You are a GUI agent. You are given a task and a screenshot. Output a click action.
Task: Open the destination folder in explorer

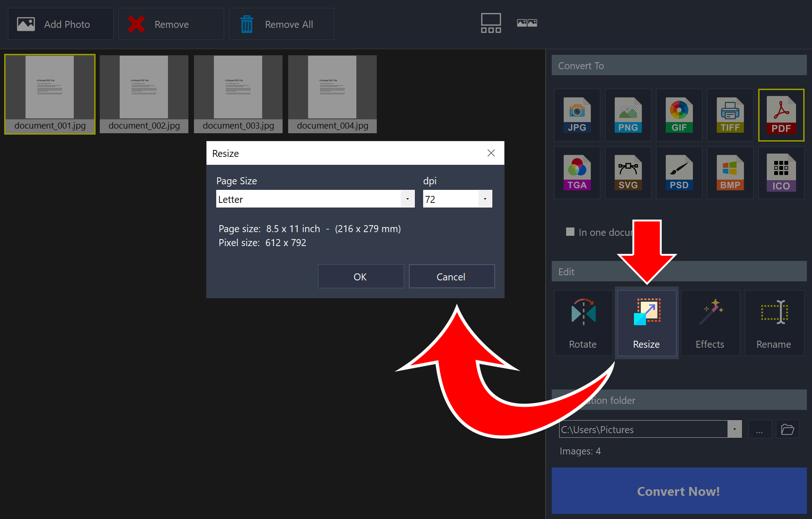click(787, 429)
